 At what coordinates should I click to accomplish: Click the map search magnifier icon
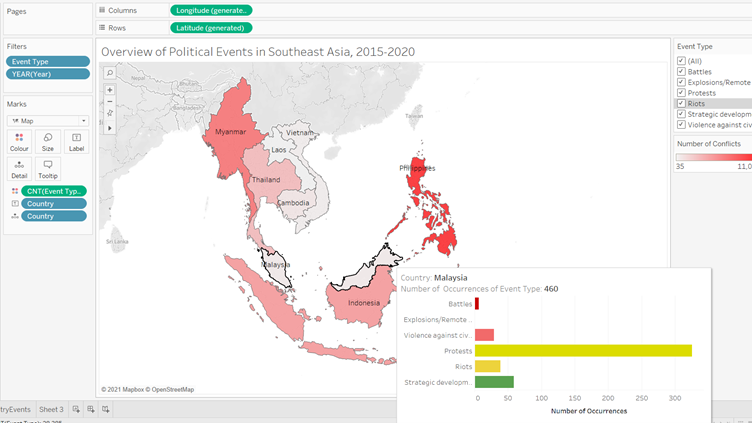pyautogui.click(x=110, y=73)
